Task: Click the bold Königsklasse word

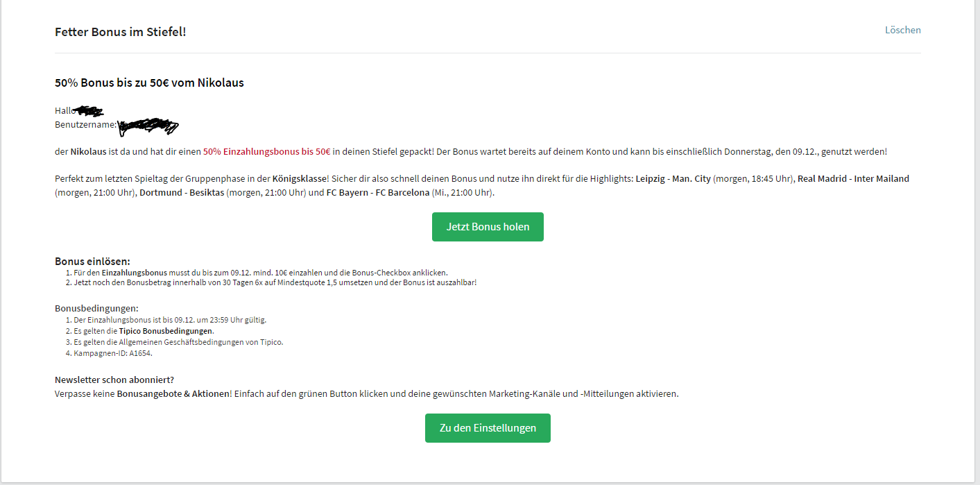Action: coord(301,178)
